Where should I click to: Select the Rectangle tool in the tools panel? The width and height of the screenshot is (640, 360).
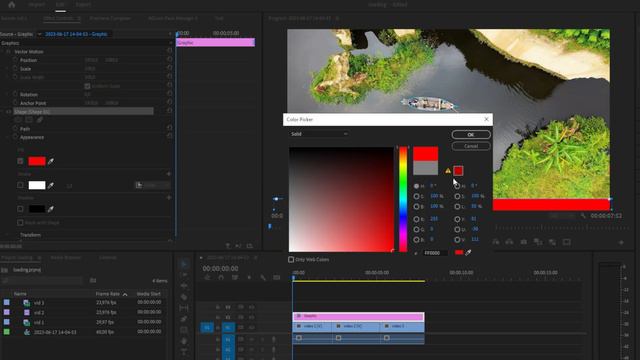pyautogui.click(x=184, y=329)
